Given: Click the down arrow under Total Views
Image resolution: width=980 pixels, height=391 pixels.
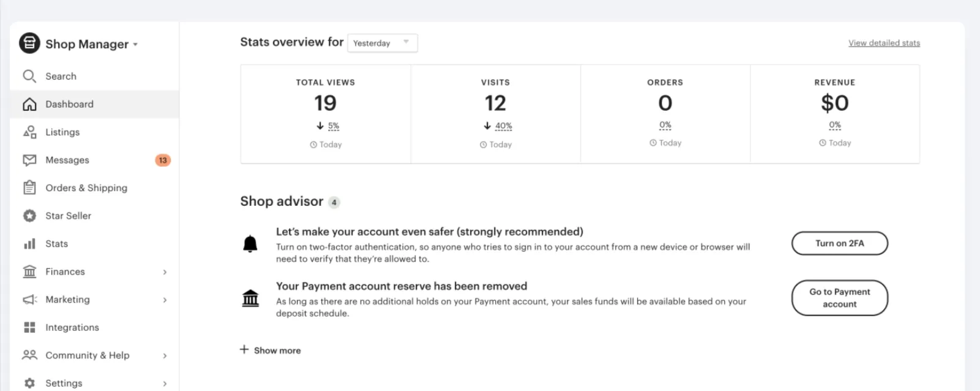Looking at the screenshot, I should 320,126.
